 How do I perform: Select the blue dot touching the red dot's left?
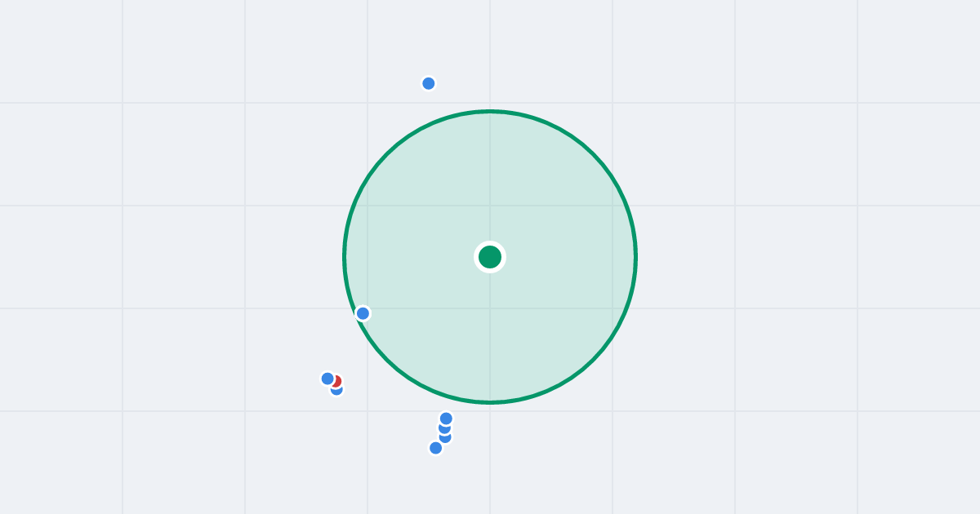(327, 379)
